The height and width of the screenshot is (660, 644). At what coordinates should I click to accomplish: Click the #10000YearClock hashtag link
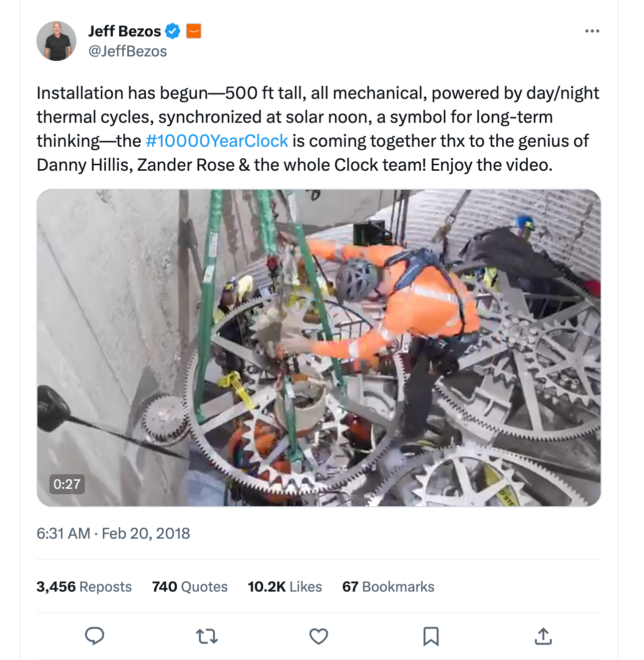(x=217, y=141)
